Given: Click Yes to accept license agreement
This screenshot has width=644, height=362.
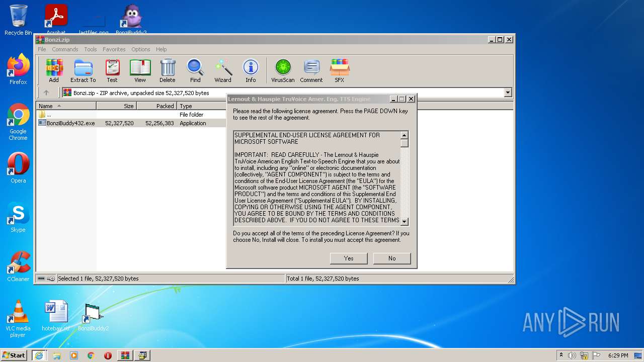Looking at the screenshot, I should tap(349, 258).
